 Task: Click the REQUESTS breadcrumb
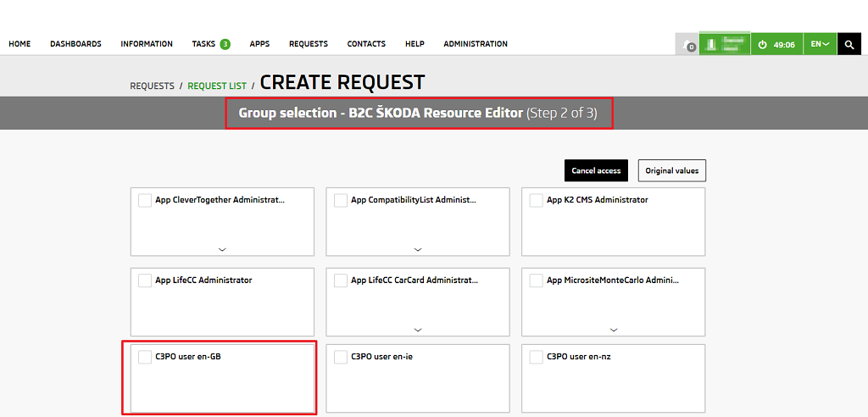pyautogui.click(x=152, y=86)
